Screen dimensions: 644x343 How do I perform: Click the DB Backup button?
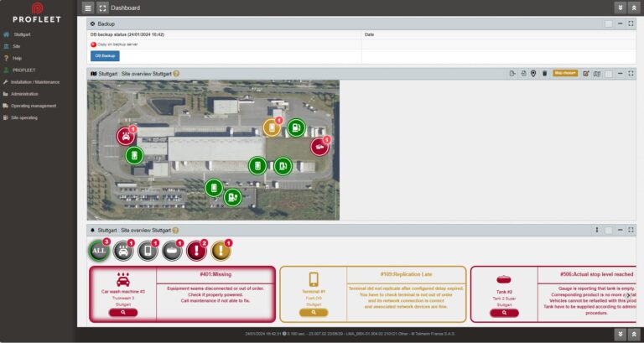point(105,56)
